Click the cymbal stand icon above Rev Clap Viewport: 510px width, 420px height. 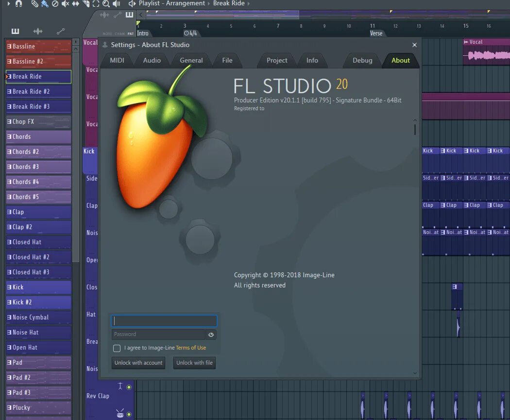(120, 386)
